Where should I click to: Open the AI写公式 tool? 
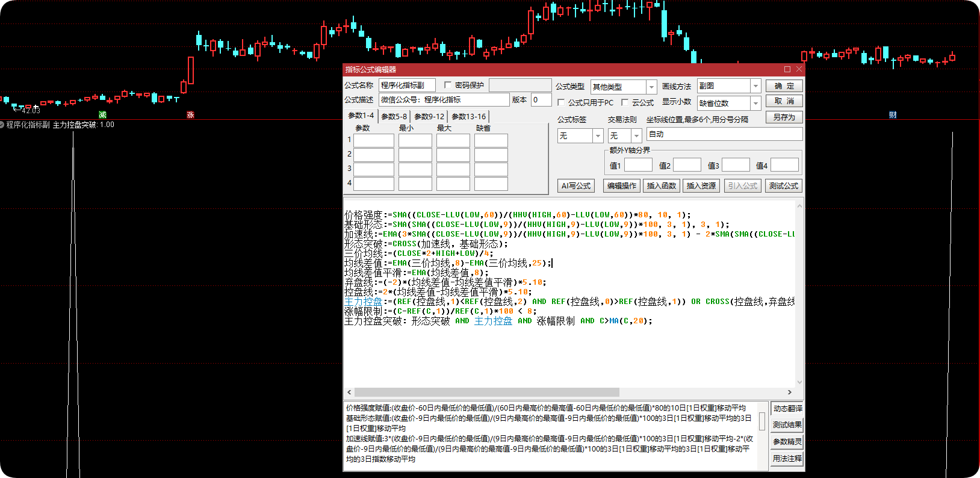pyautogui.click(x=576, y=186)
